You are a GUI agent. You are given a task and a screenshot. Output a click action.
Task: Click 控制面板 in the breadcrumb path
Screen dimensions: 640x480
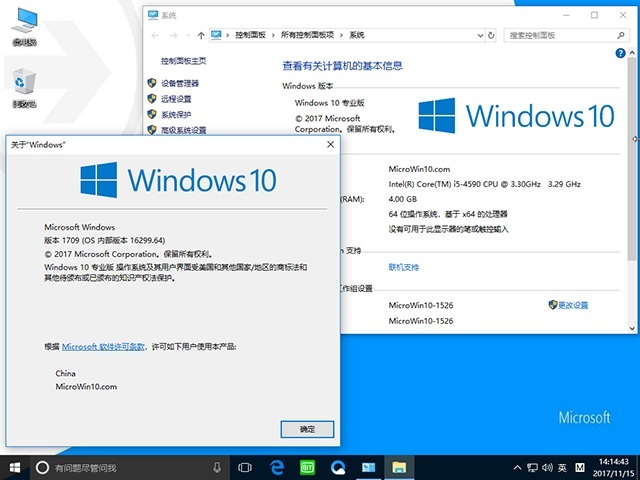click(250, 35)
